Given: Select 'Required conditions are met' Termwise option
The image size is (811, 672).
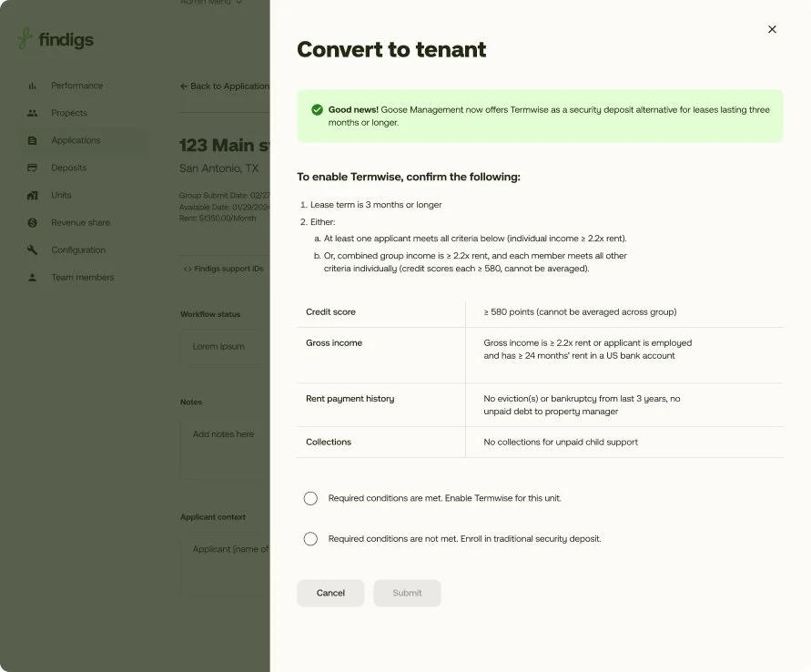Looking at the screenshot, I should [310, 498].
